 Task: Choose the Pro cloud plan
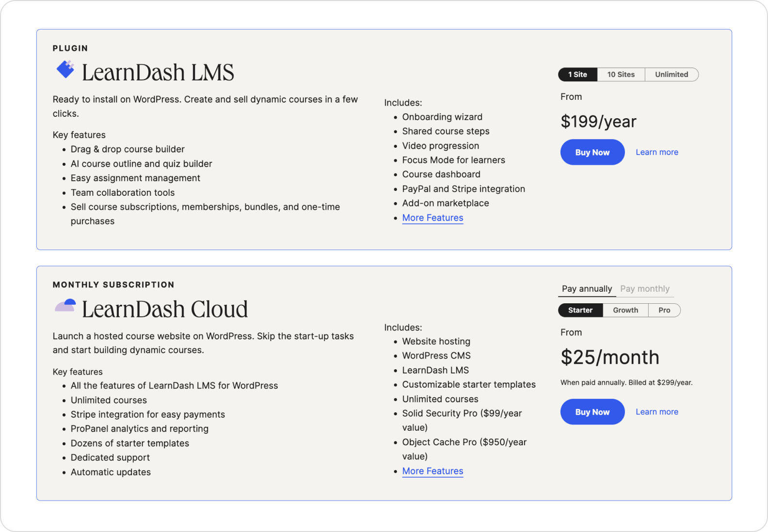point(664,310)
